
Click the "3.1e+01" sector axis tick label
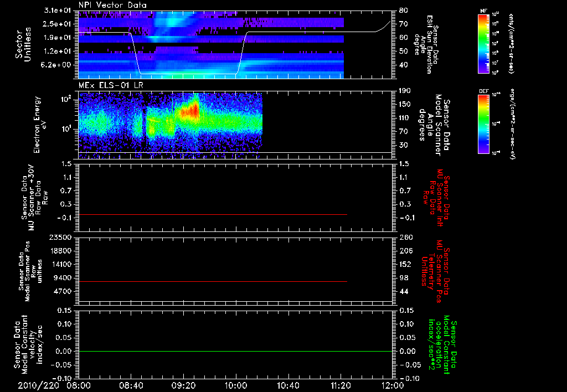(x=57, y=11)
